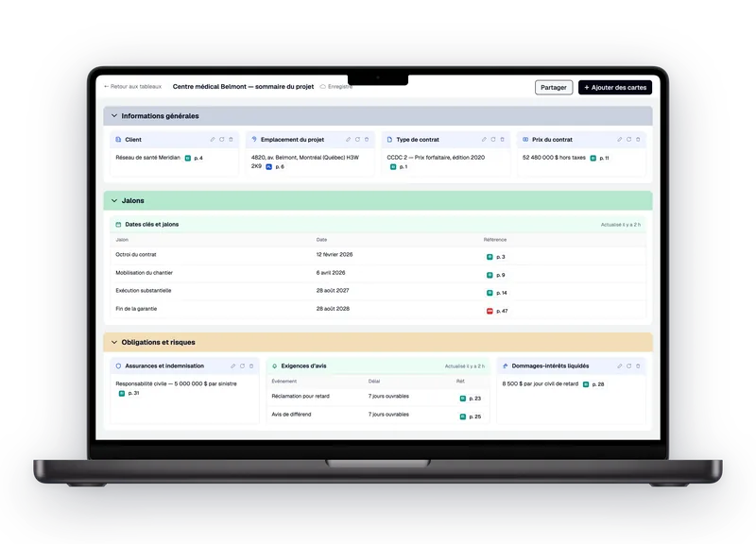
Task: Select the Mobilisation du chantier row label
Action: click(145, 273)
